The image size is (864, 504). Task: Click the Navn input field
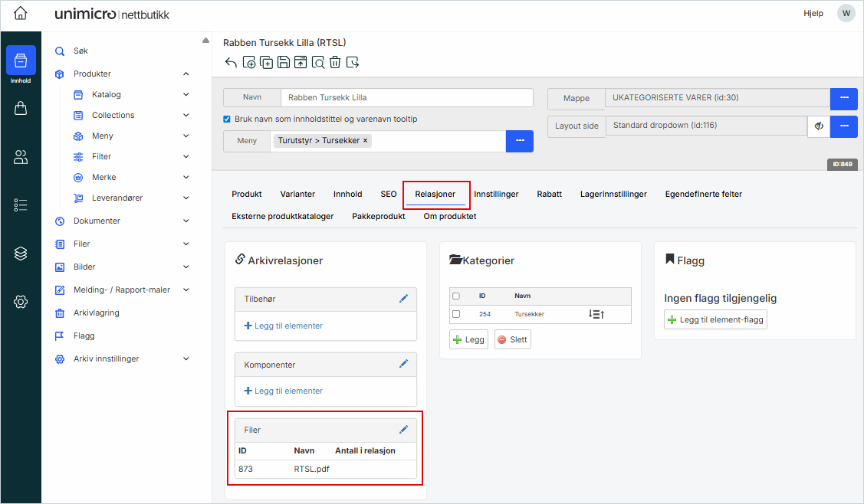(406, 98)
